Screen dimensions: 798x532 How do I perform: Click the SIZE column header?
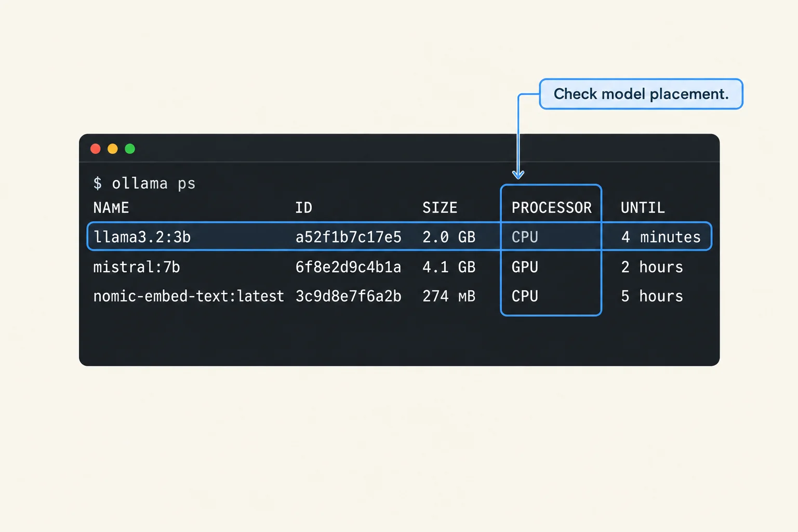[440, 208]
